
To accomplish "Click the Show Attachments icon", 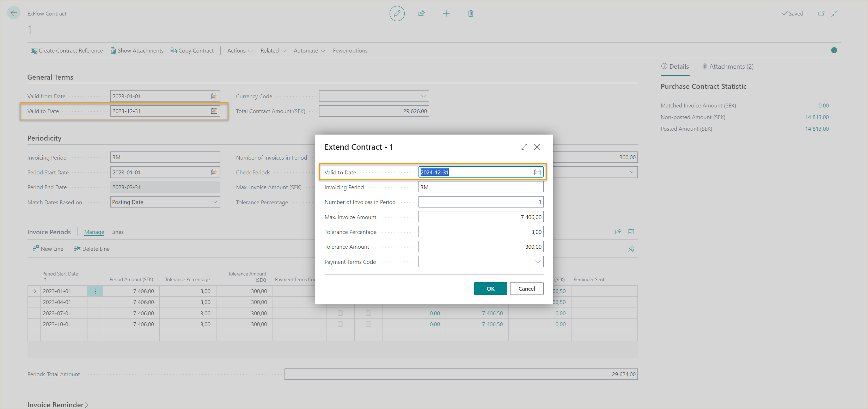I will [x=113, y=50].
